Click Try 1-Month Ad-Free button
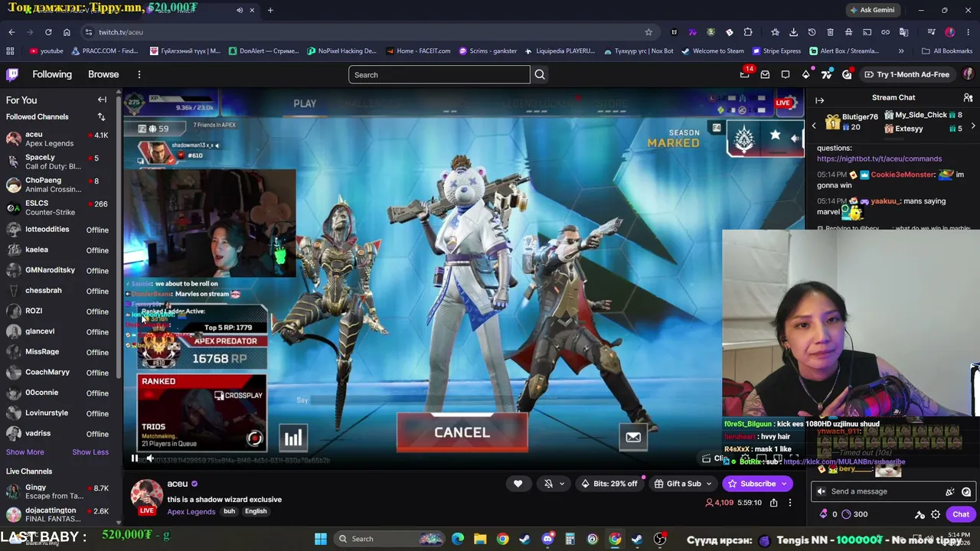The image size is (980, 551). click(x=906, y=74)
